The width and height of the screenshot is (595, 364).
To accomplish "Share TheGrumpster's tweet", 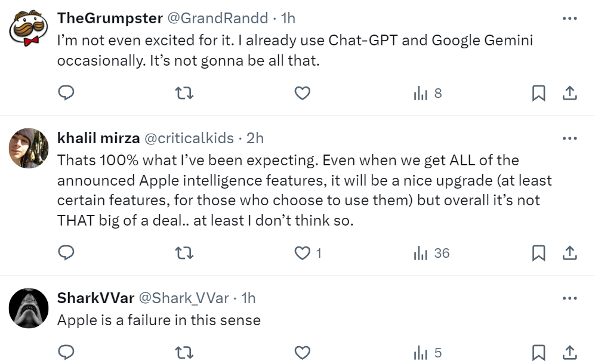I will pyautogui.click(x=569, y=93).
